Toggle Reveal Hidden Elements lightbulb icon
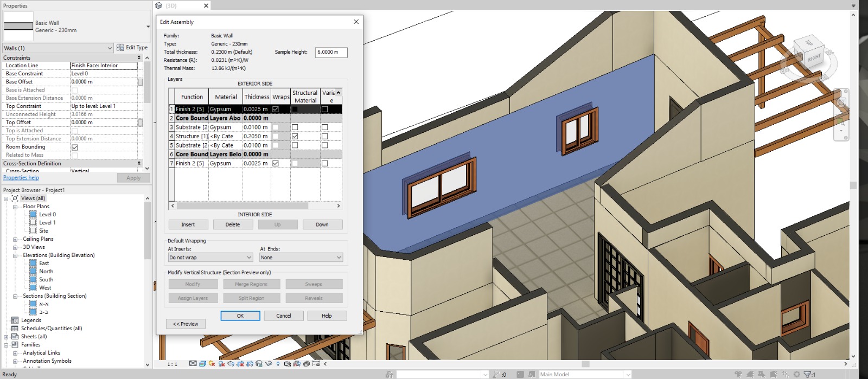 tap(278, 364)
